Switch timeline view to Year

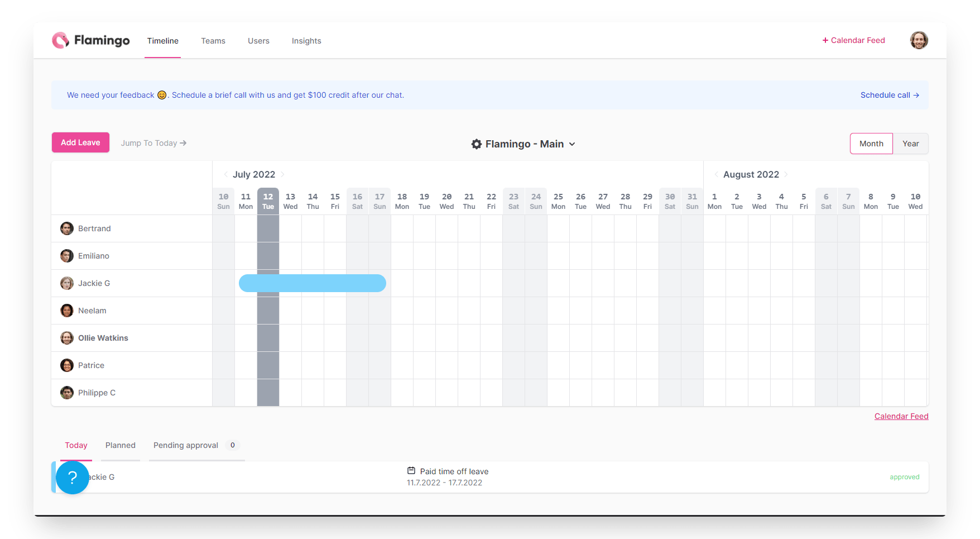point(910,144)
